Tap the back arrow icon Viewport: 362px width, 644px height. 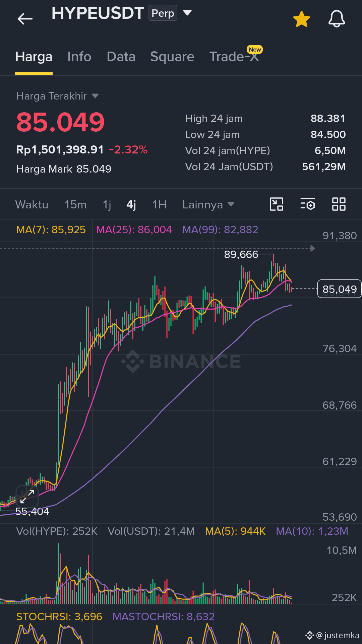[25, 19]
